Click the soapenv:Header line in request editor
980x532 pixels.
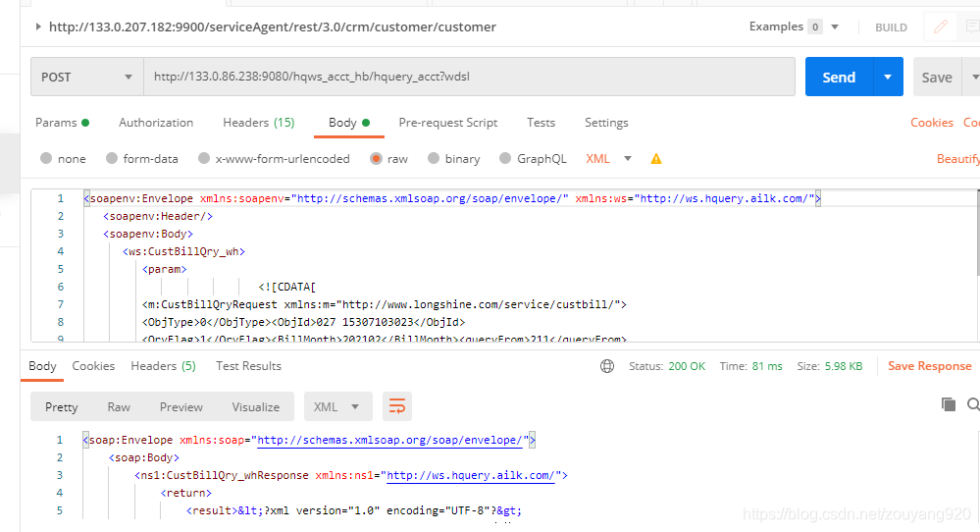pos(158,216)
